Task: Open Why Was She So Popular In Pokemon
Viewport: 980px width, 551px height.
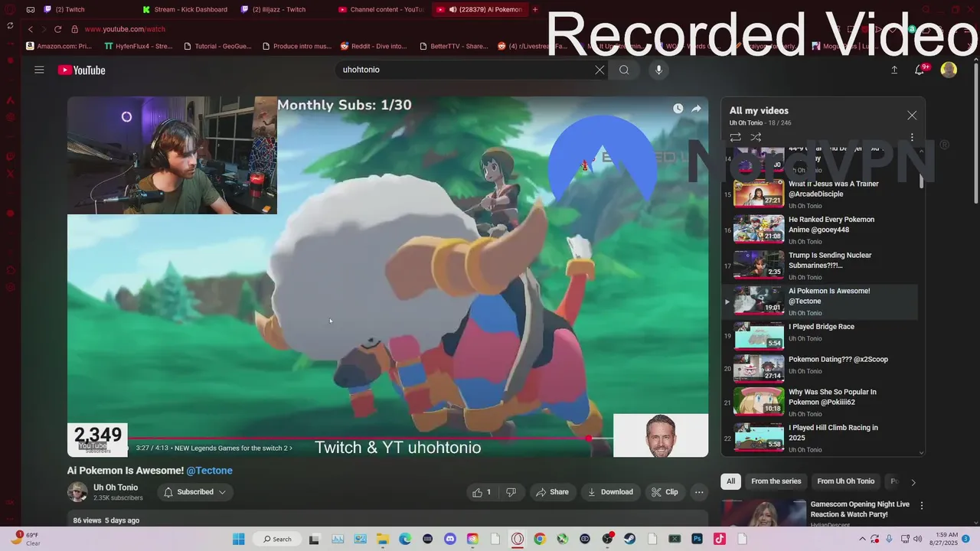Action: click(820, 401)
